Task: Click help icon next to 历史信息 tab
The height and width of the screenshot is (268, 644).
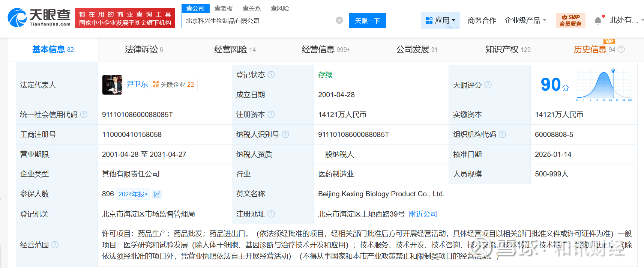Action: (621, 49)
